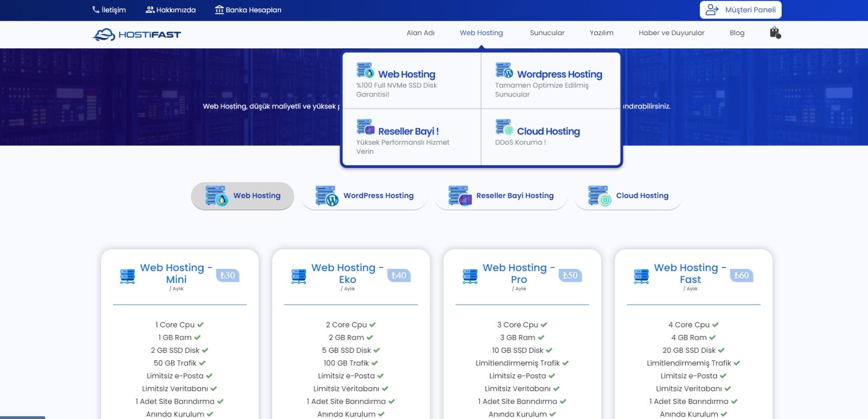
Task: Click the '2 GB SSD Disk' text
Action: (x=175, y=350)
